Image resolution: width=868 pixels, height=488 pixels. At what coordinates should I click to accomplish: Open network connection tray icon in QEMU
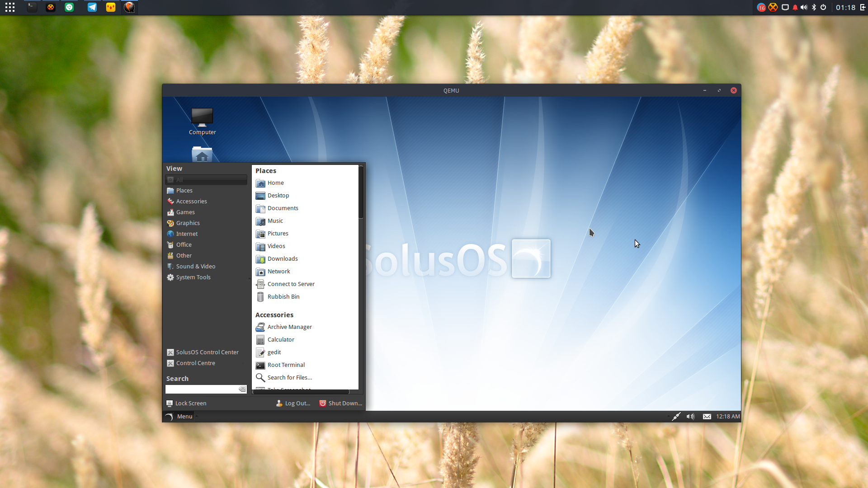click(x=676, y=417)
